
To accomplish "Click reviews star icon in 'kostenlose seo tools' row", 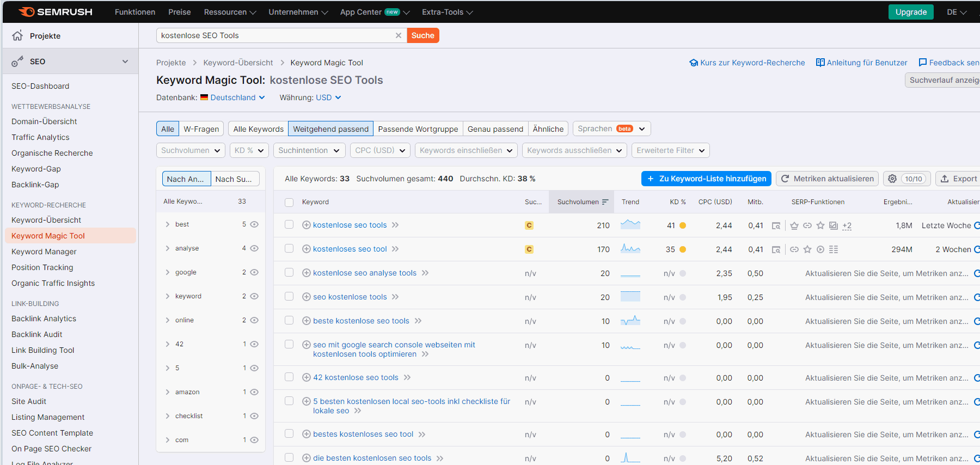I will [820, 225].
